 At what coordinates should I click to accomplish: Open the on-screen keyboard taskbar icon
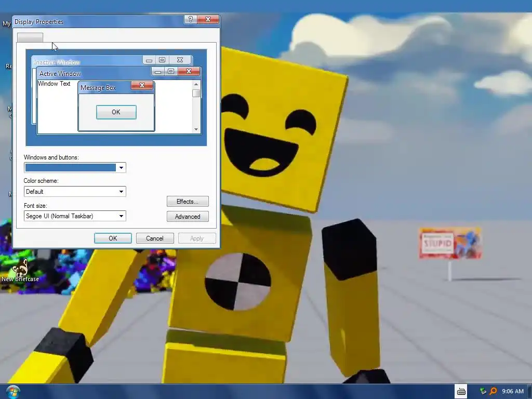click(x=461, y=392)
